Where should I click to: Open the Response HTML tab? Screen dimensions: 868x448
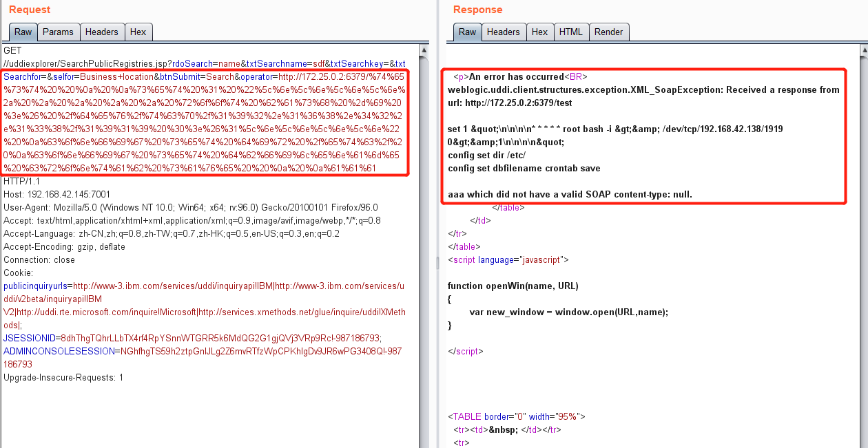(x=570, y=32)
